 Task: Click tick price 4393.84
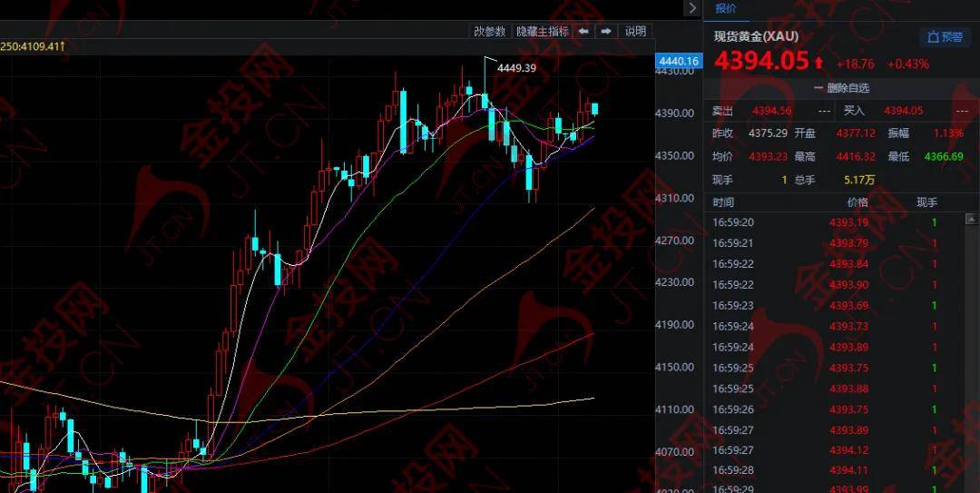(848, 264)
